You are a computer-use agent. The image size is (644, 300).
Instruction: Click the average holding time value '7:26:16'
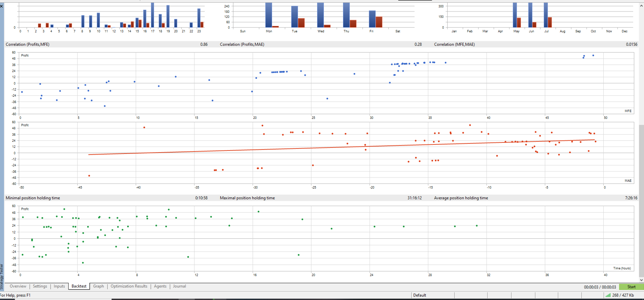pos(631,198)
